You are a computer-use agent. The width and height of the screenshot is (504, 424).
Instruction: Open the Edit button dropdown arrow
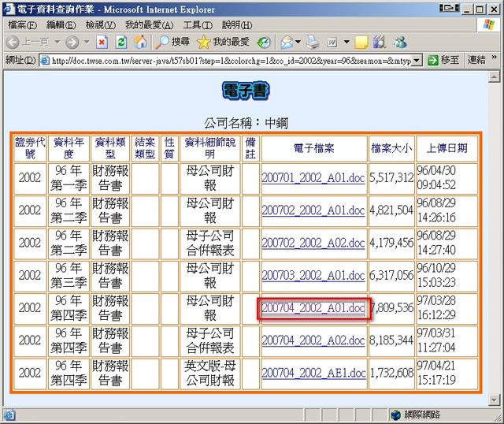tap(346, 42)
